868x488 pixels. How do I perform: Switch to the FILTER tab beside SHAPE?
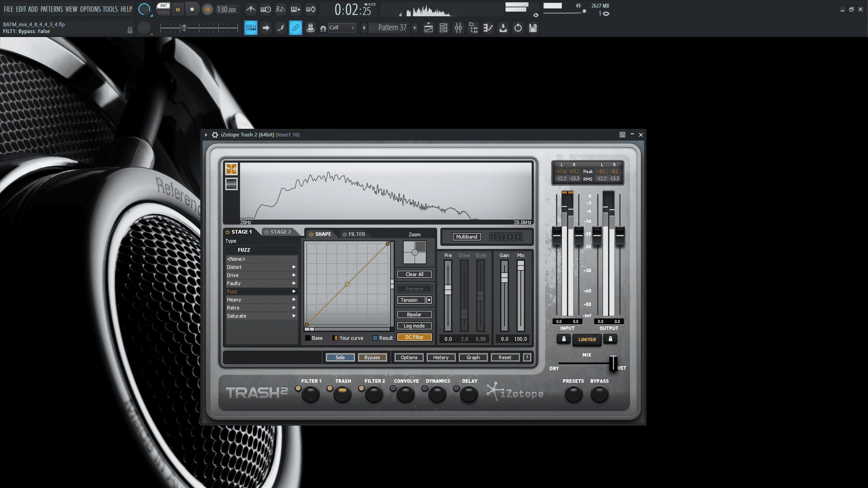point(354,234)
